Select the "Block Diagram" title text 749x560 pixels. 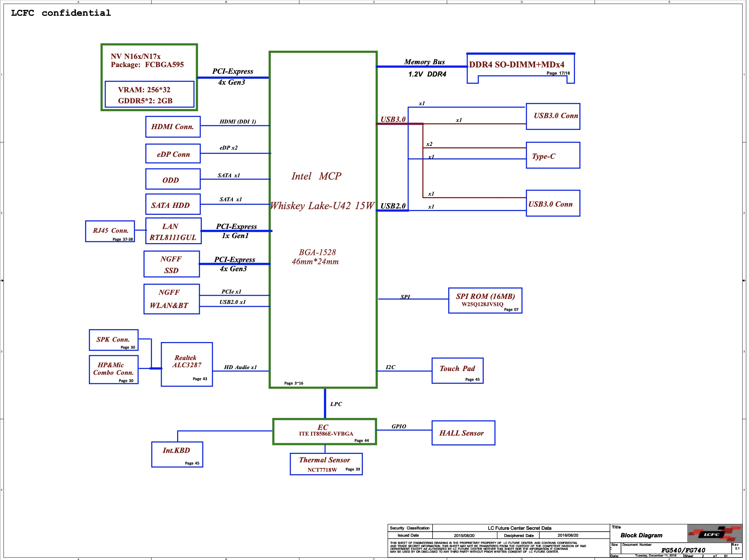641,535
